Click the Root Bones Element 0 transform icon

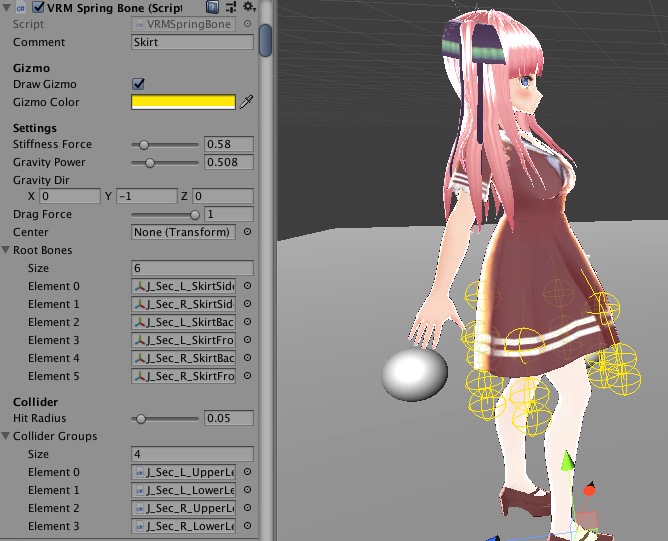point(139,286)
